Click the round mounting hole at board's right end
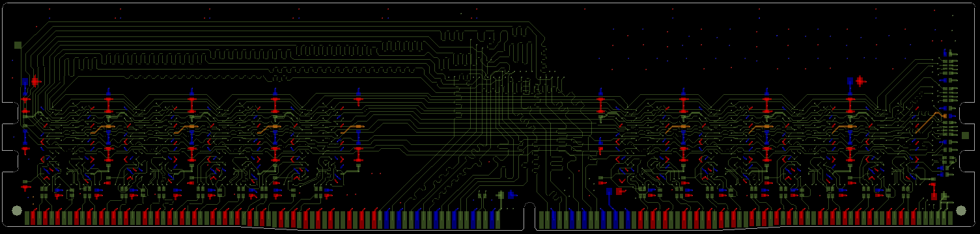The width and height of the screenshot is (980, 234). 960,211
